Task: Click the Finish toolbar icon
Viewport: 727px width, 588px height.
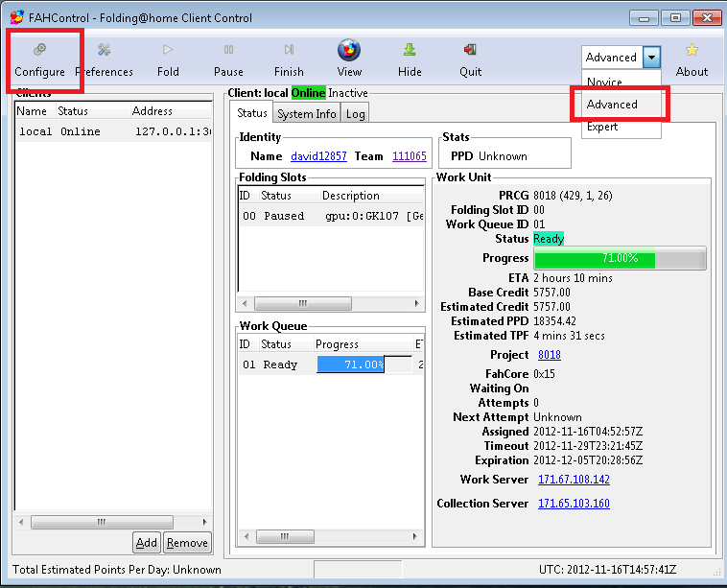Action: [x=289, y=59]
